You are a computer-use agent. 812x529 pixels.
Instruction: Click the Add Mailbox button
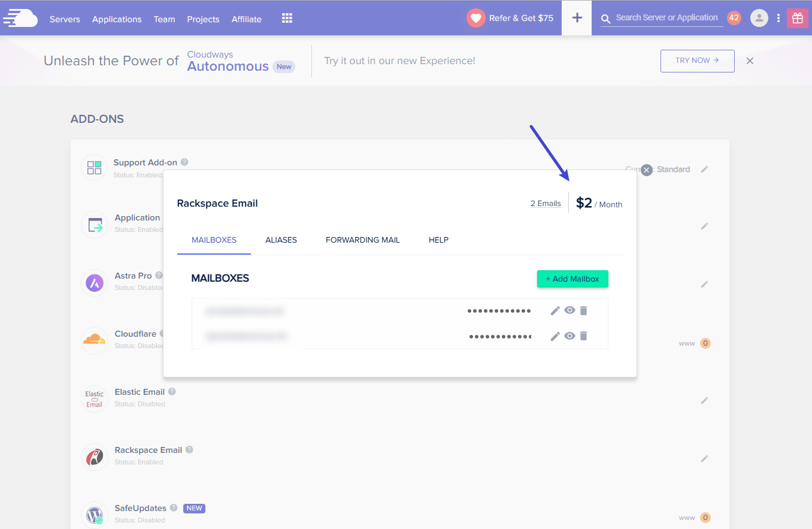[x=572, y=279]
